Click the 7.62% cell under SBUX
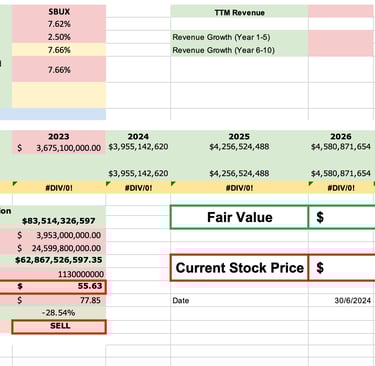 pyautogui.click(x=59, y=24)
